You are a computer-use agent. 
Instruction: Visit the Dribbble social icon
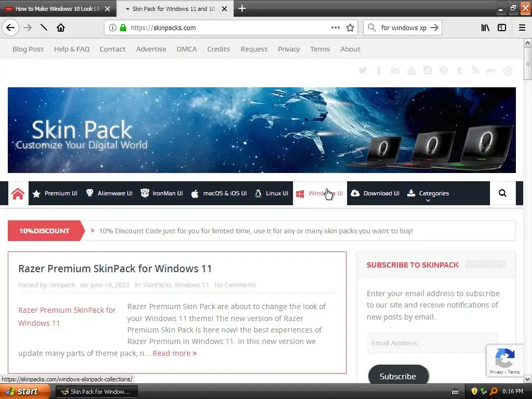click(x=508, y=70)
